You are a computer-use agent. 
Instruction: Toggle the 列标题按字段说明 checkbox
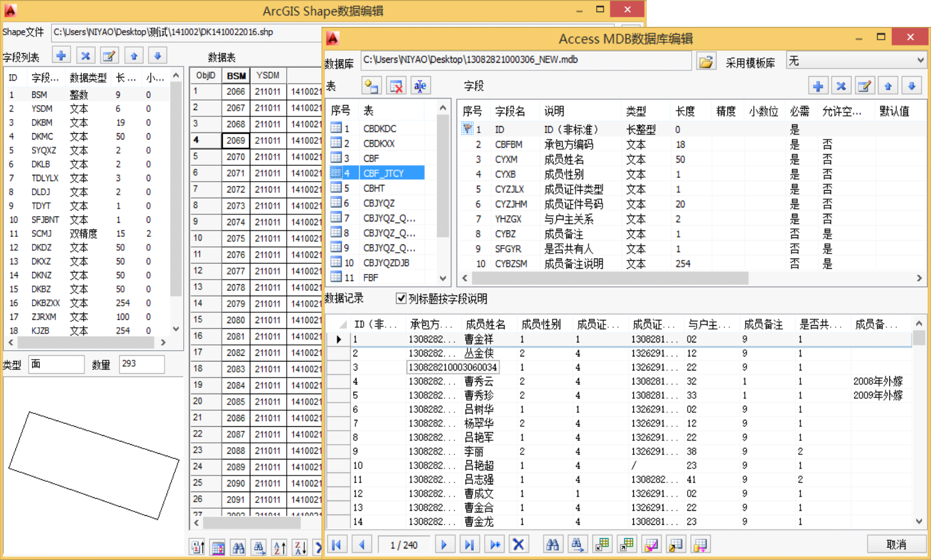pos(401,298)
